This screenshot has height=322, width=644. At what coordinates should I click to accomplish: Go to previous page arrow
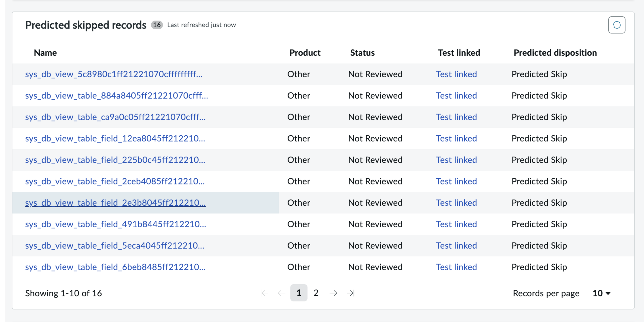(282, 293)
